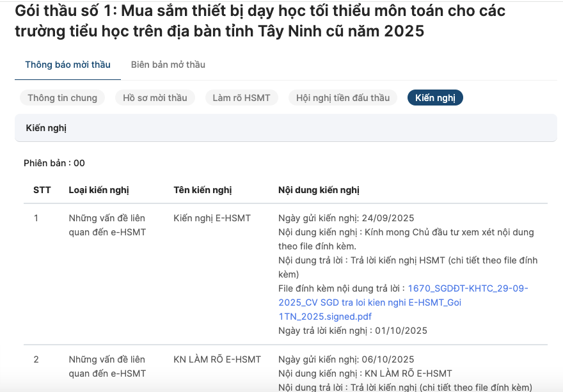
Task: Activate the Kiến nghị pill button
Action: point(435,97)
